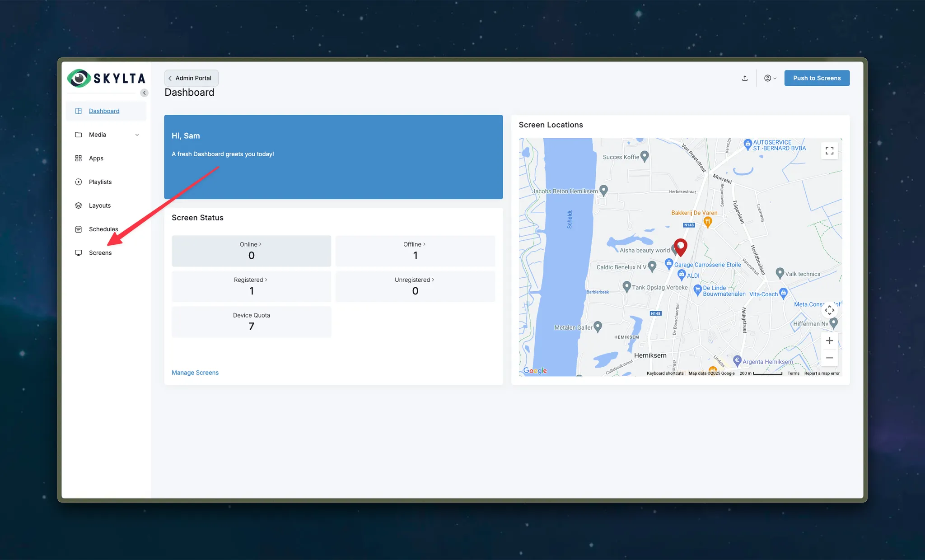The width and height of the screenshot is (925, 560).
Task: Click the Caldic Benelux N.V marker
Action: tap(652, 266)
